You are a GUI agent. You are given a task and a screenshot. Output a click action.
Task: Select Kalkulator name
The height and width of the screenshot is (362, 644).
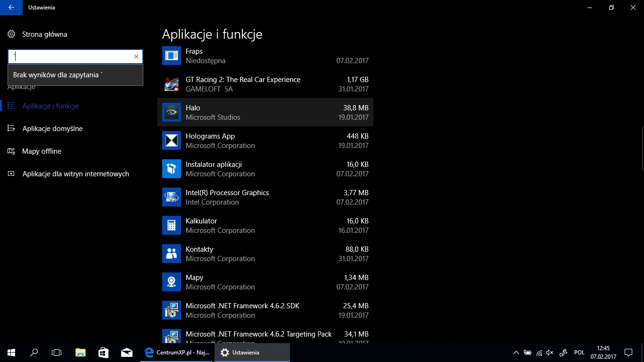(x=201, y=221)
